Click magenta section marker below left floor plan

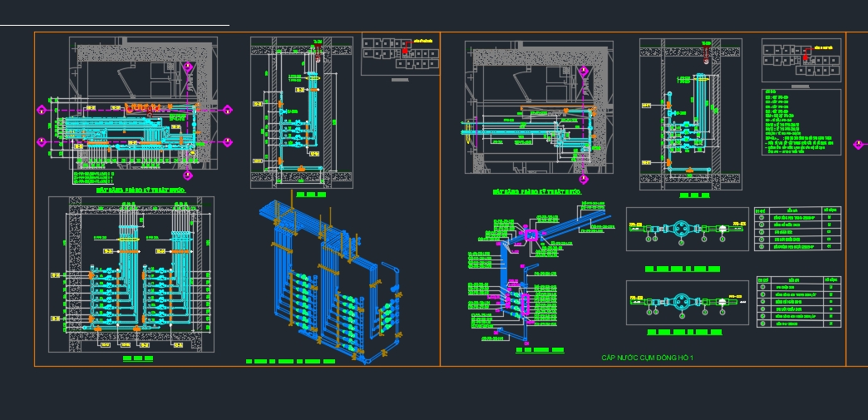point(188,175)
